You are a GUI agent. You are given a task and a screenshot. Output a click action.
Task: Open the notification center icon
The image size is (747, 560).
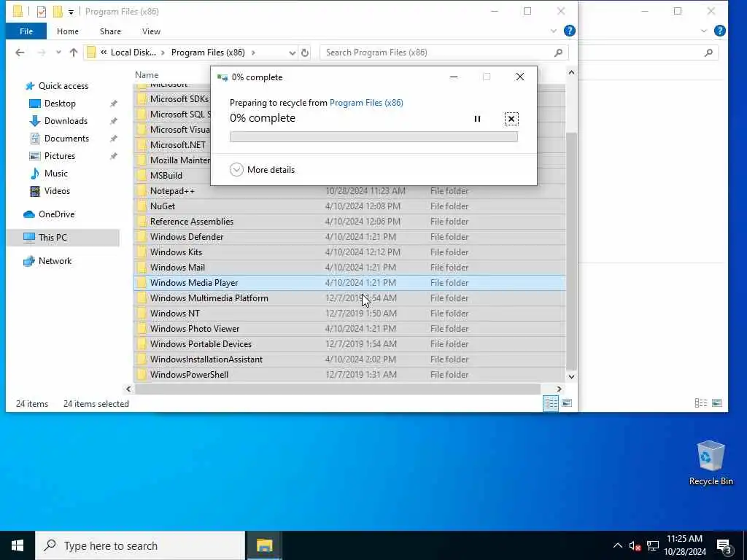(724, 546)
